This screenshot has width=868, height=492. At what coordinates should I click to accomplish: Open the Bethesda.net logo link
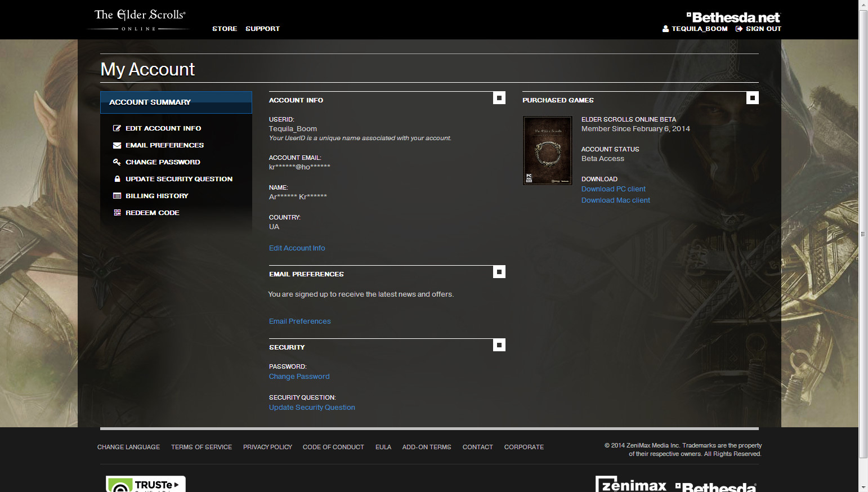(x=733, y=17)
